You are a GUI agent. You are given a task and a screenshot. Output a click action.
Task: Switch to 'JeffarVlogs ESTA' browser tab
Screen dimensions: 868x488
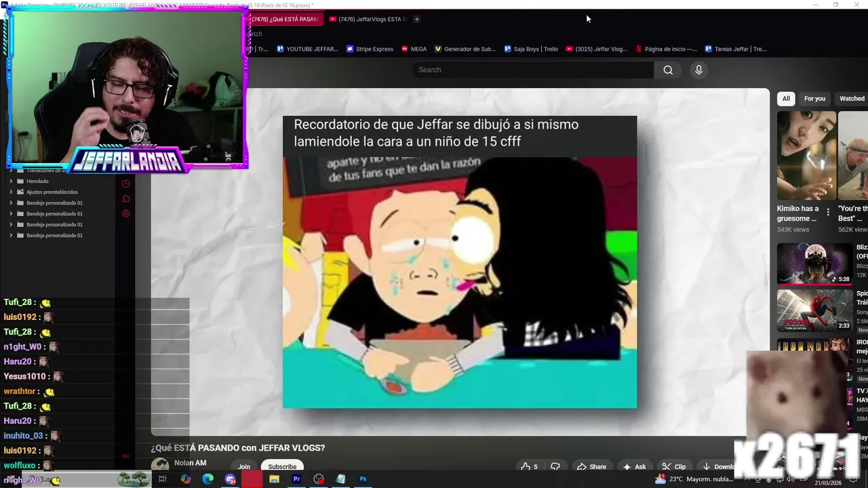point(367,19)
